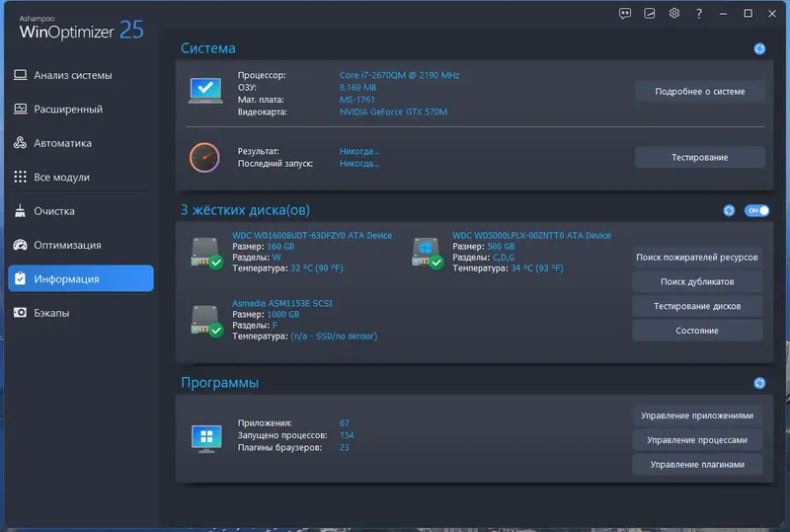Click Управление приложениями button
790x532 pixels.
click(697, 416)
